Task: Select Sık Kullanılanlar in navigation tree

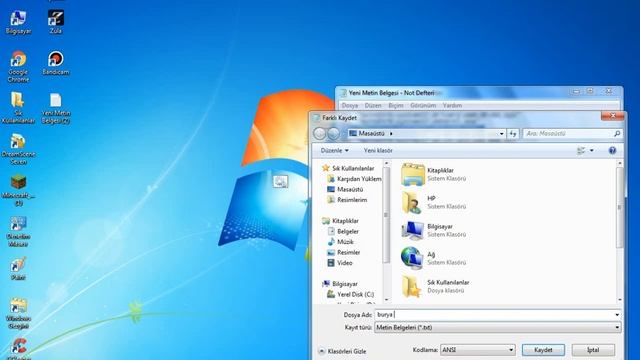Action: (x=348, y=168)
